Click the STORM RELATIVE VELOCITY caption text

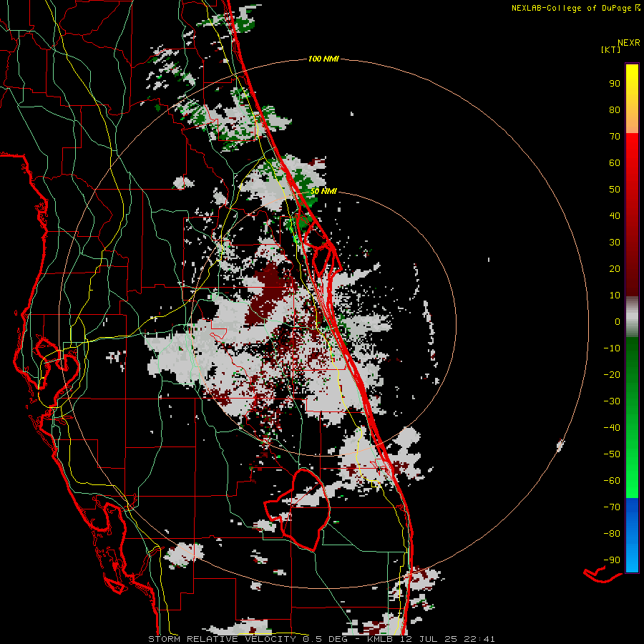(223, 639)
